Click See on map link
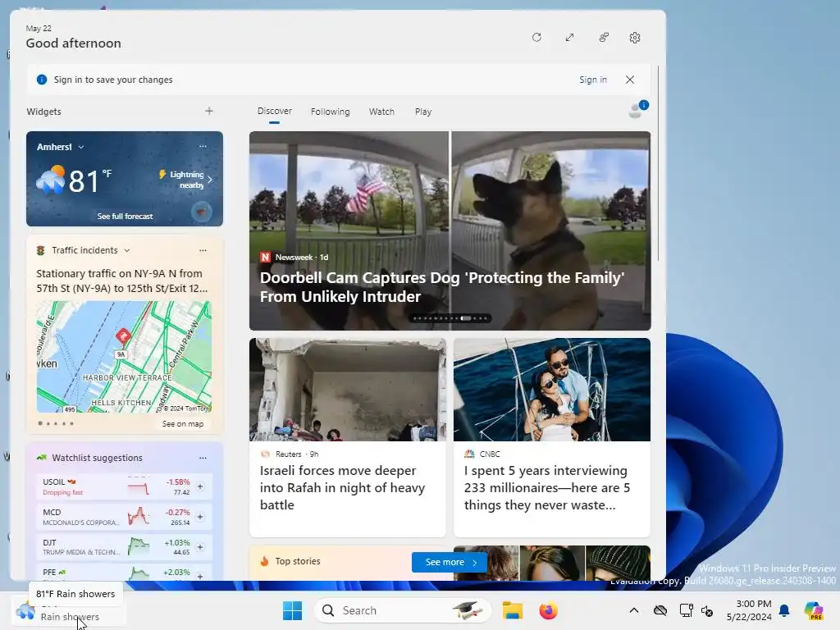840x630 pixels. click(183, 424)
